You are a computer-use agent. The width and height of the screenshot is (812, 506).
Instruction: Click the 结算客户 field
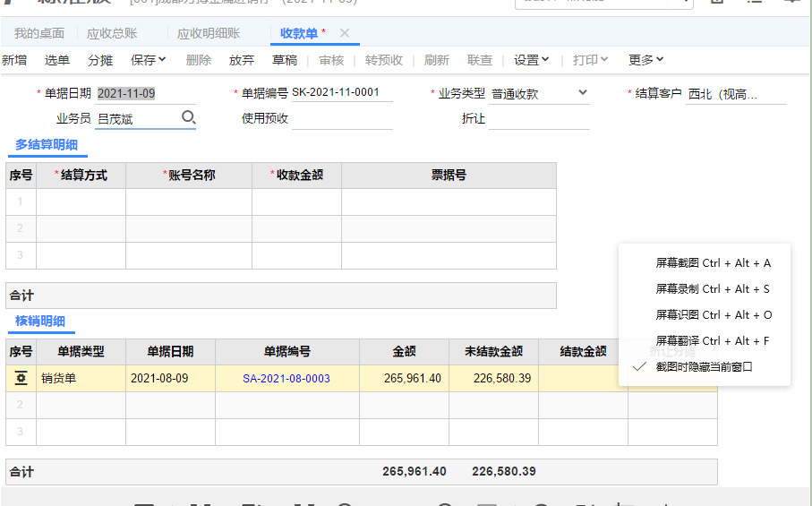[x=736, y=94]
